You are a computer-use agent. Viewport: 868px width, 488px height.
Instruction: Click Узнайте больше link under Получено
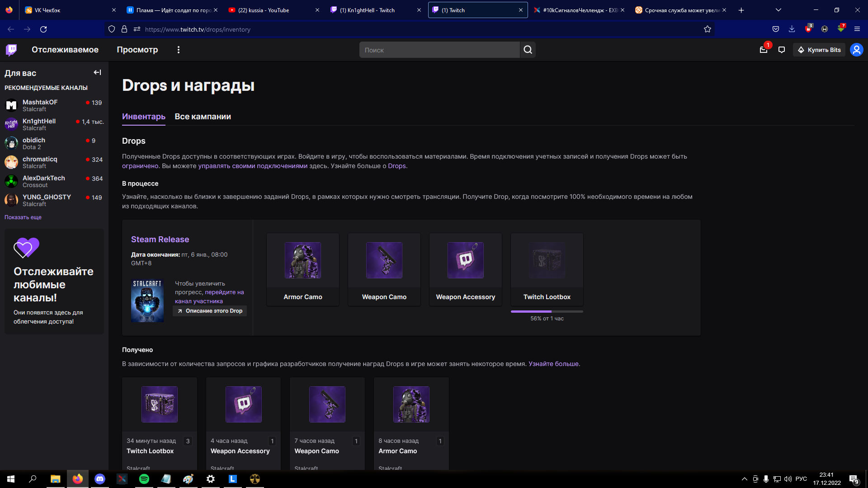(x=553, y=364)
